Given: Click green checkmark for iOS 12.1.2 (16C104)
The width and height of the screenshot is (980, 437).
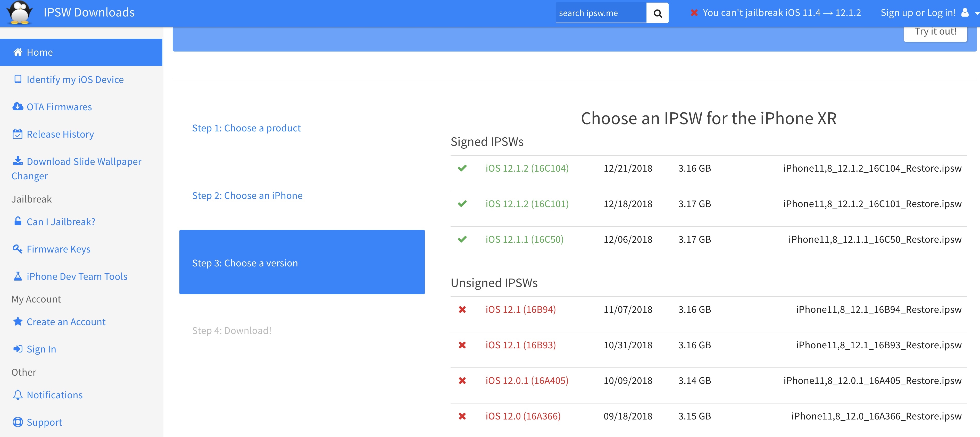Looking at the screenshot, I should pos(462,168).
